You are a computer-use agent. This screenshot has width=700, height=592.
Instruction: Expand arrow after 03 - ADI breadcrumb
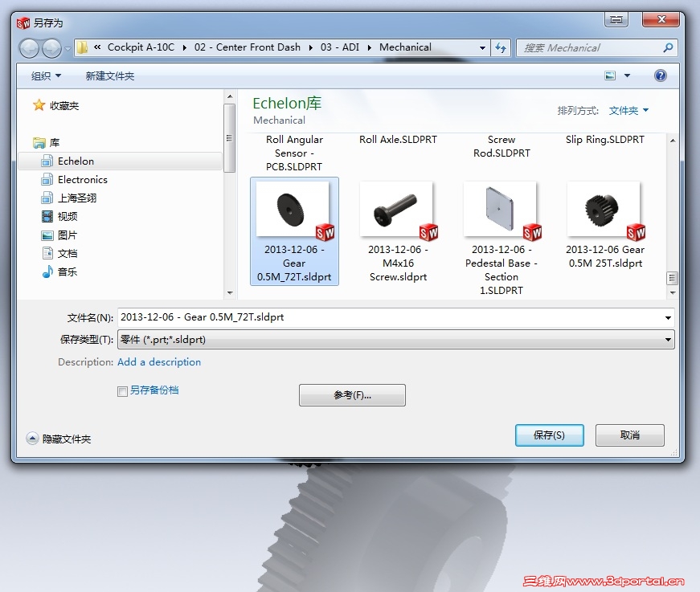369,47
